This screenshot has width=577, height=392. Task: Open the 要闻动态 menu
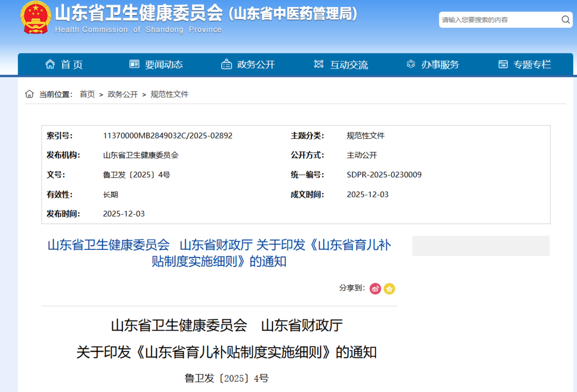pos(163,65)
